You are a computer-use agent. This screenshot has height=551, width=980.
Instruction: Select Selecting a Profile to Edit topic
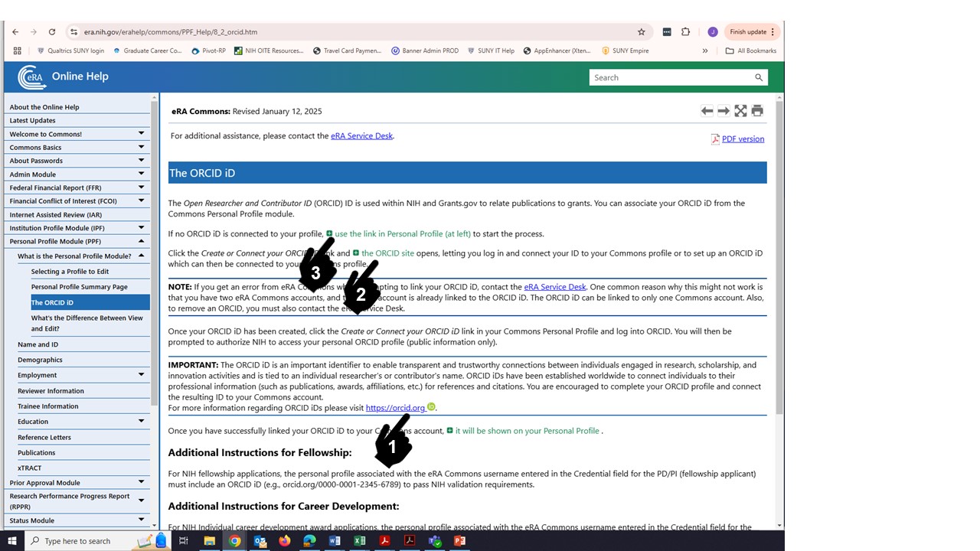pos(70,272)
